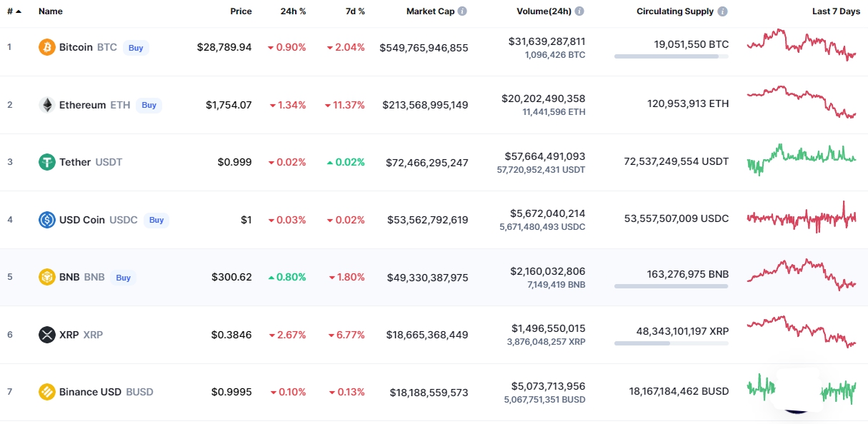Open XRP's 7-day price sparkline chart
868x424 pixels.
[802, 332]
